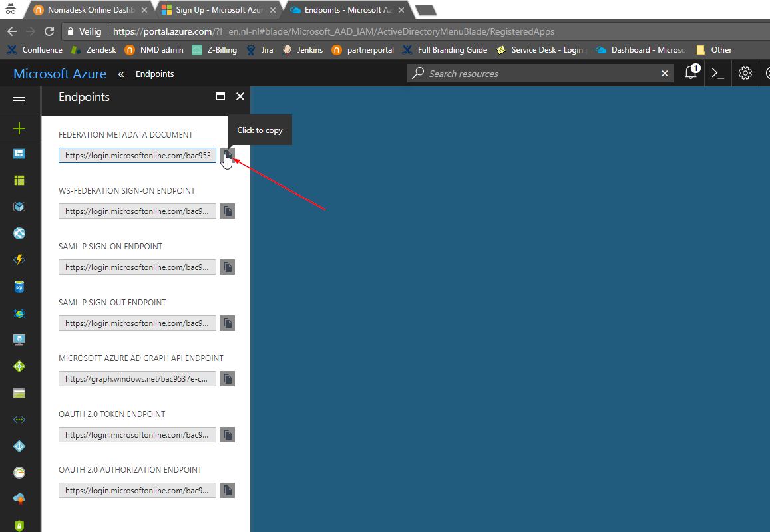Launch Cloud Shell from the top bar
The width and height of the screenshot is (770, 532).
718,74
